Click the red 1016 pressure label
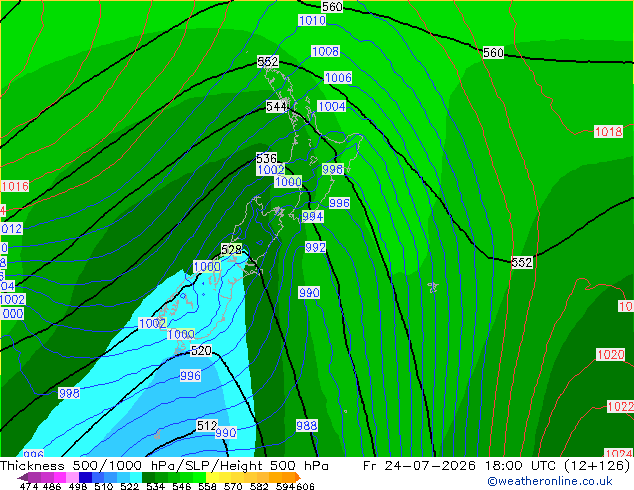The height and width of the screenshot is (490, 634). pyautogui.click(x=15, y=186)
